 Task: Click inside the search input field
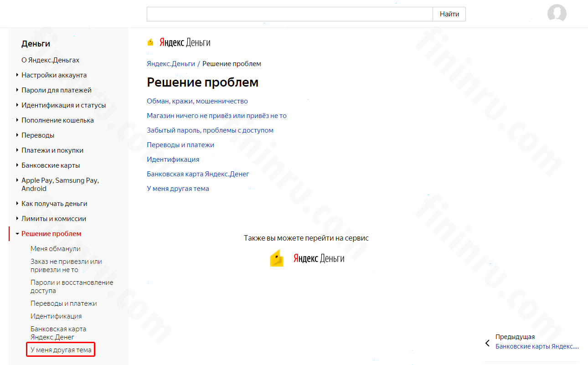pos(289,14)
